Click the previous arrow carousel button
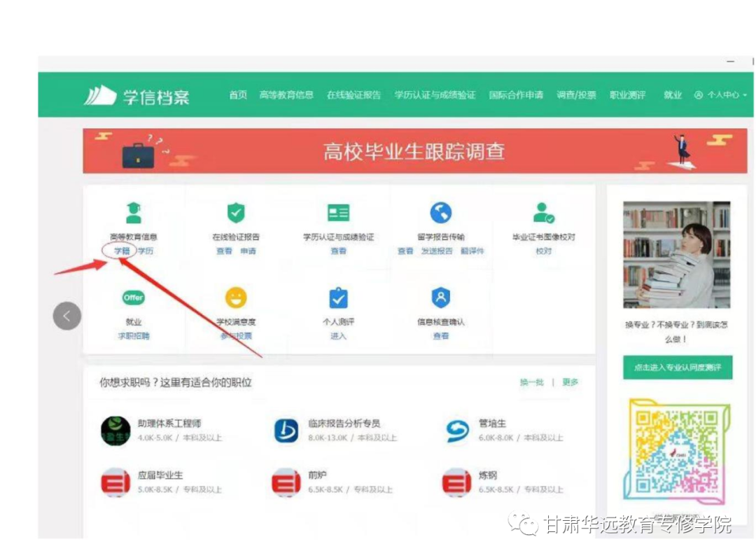Screen dimensions: 756x558 [x=67, y=316]
